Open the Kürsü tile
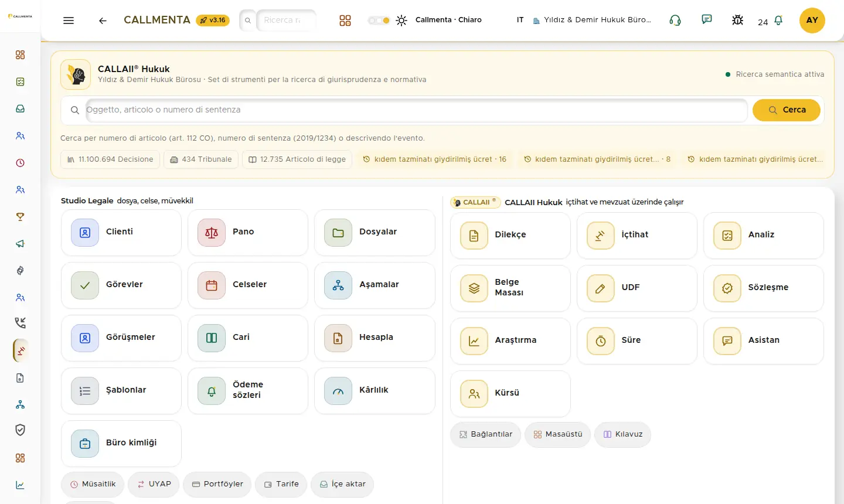The width and height of the screenshot is (844, 504). pyautogui.click(x=511, y=393)
